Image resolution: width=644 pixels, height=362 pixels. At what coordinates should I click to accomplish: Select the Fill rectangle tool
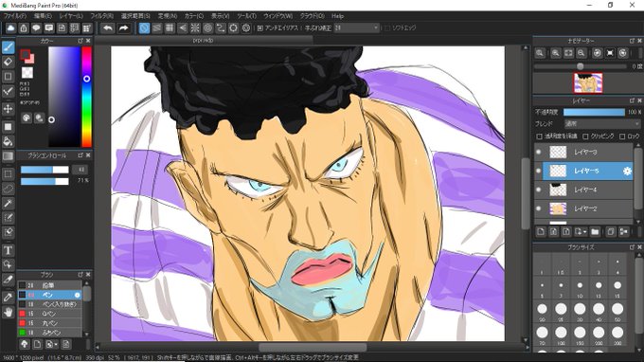9,127
